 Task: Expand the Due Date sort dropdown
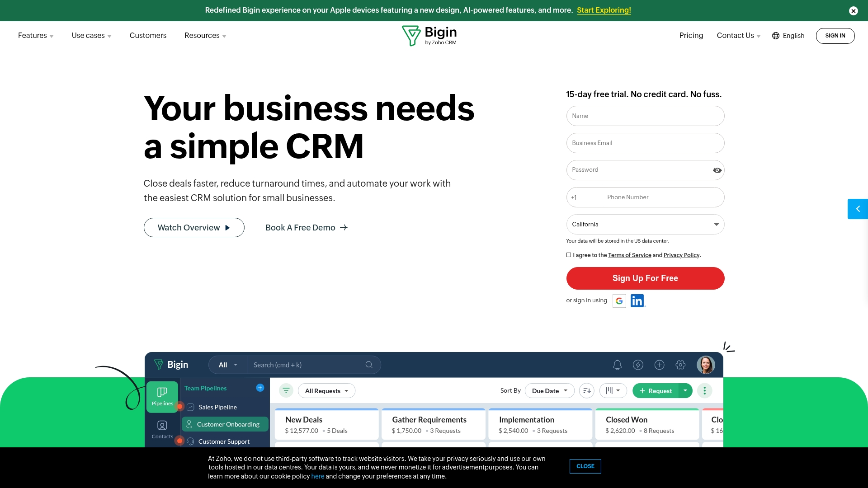(x=549, y=391)
